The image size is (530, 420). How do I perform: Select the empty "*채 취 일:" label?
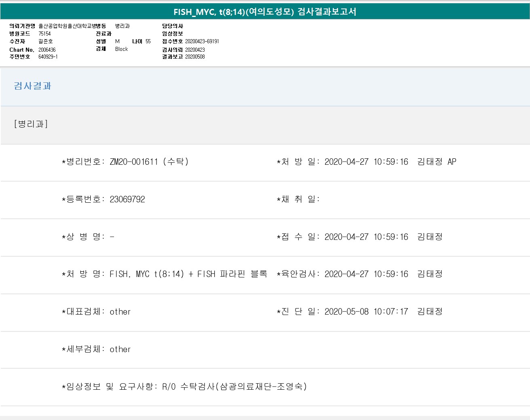[298, 199]
